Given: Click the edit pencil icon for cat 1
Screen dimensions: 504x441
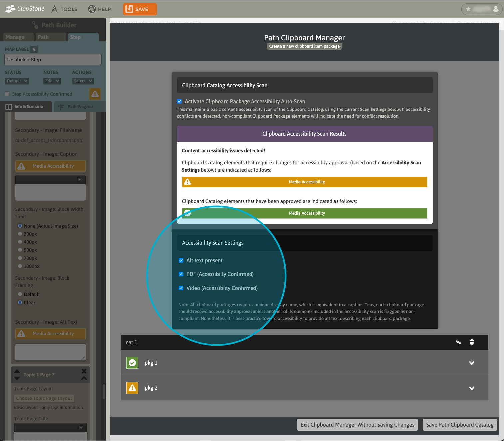Looking at the screenshot, I should 458,342.
